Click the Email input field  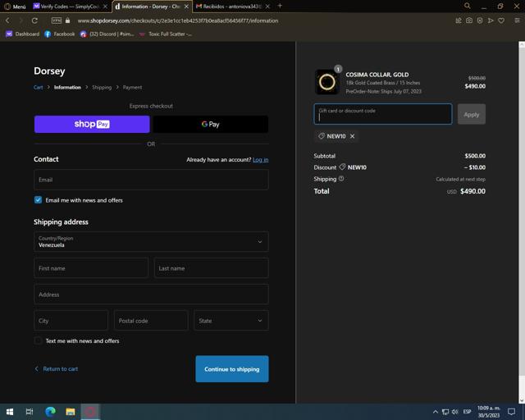pos(151,180)
